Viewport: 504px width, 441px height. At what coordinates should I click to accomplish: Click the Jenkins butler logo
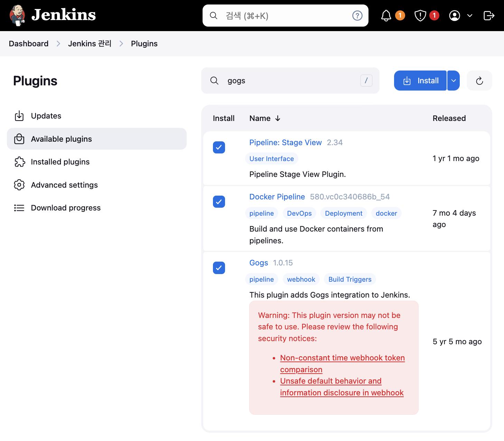(17, 16)
